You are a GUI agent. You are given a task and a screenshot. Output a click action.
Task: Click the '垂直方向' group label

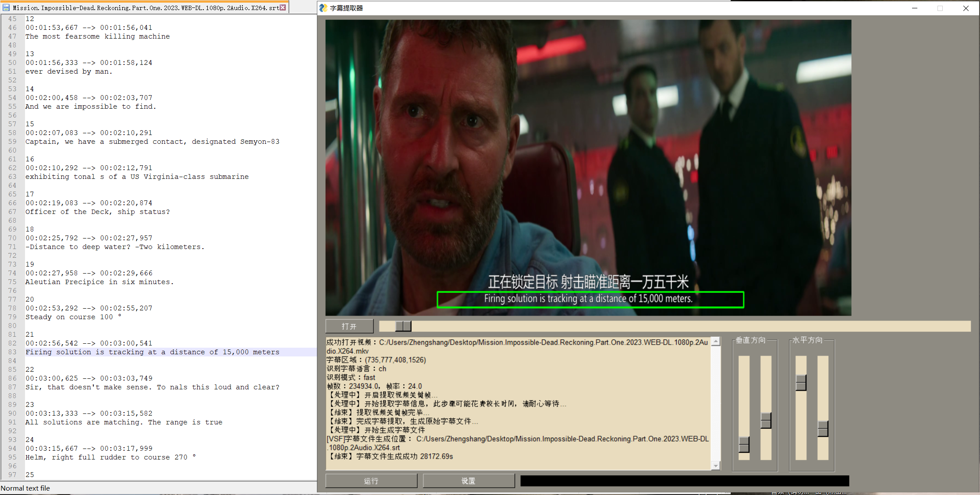coord(750,340)
